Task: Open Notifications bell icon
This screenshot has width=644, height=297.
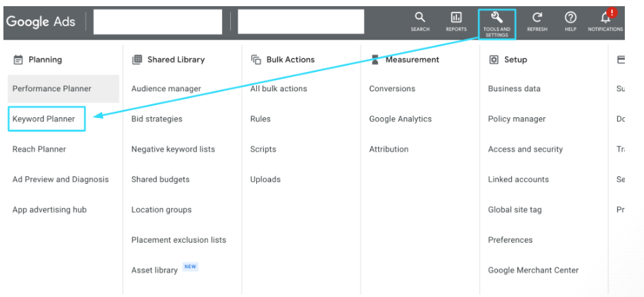Action: [606, 17]
